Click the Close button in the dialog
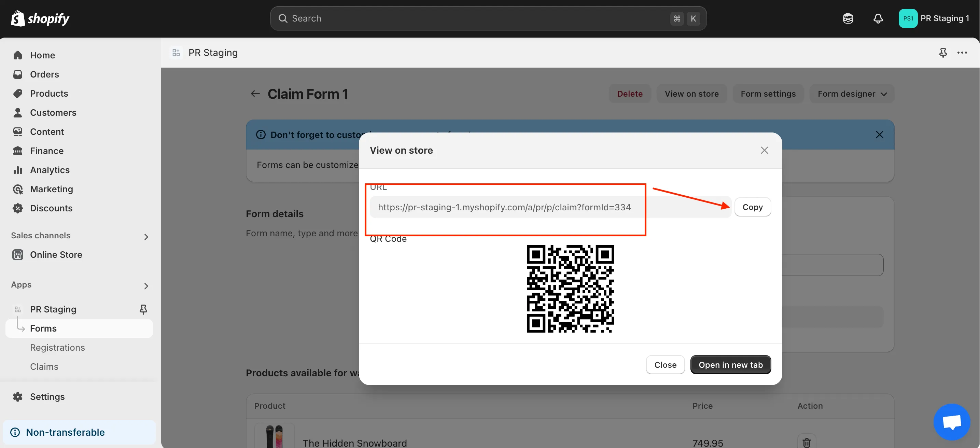Image resolution: width=980 pixels, height=448 pixels. [x=665, y=364]
